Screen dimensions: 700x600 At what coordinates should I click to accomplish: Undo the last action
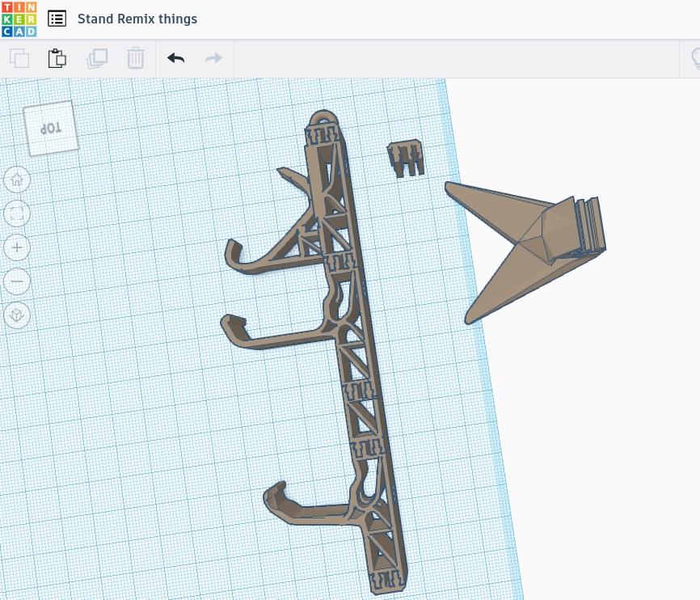pos(176,58)
